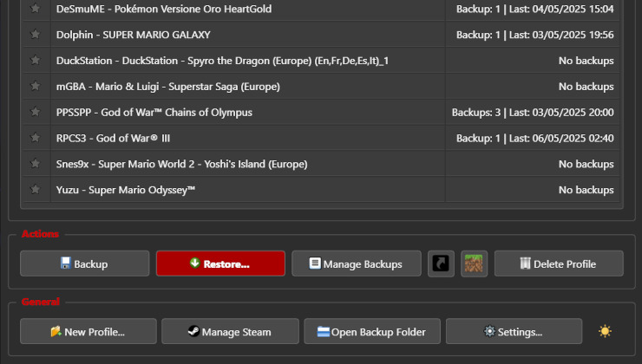Toggle light theme with the sun icon
Screen dimensions: 642x364
coord(605,331)
